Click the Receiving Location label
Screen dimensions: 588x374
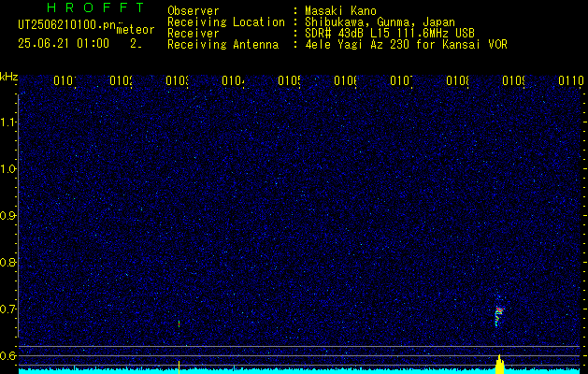coord(226,22)
